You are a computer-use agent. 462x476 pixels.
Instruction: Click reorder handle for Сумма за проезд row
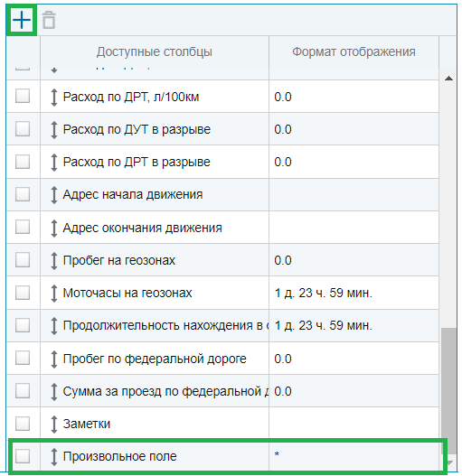[x=54, y=392]
